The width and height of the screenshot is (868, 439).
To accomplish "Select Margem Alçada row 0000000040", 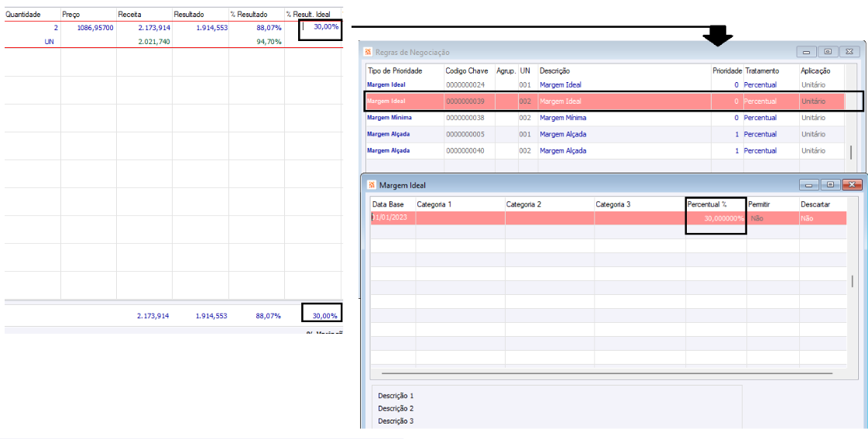I will [605, 150].
